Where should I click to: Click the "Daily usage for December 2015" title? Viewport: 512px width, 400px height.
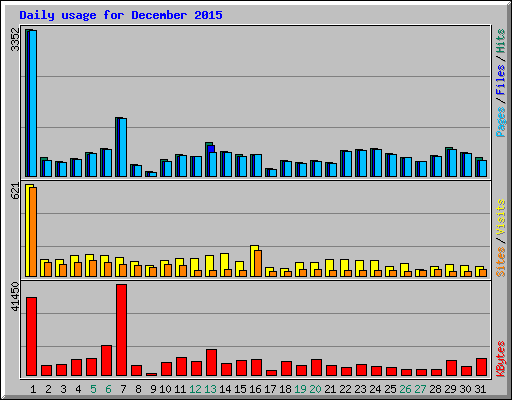121,15
